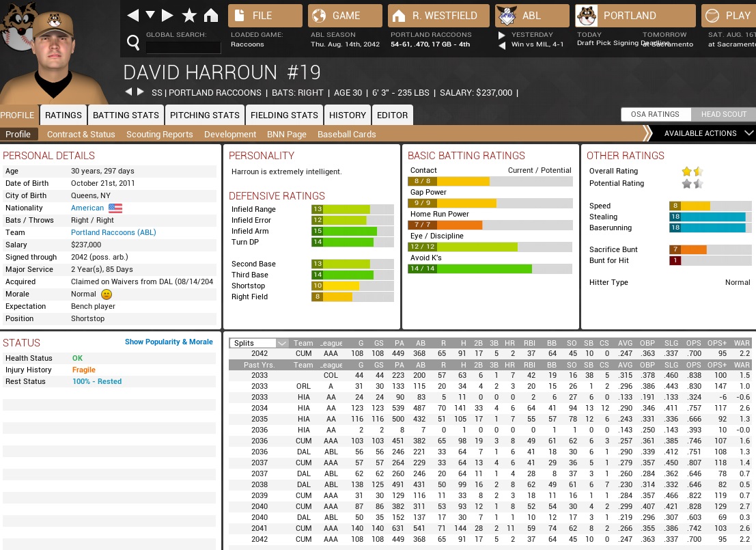The image size is (756, 550).
Task: Click the global search input field
Action: click(x=183, y=47)
